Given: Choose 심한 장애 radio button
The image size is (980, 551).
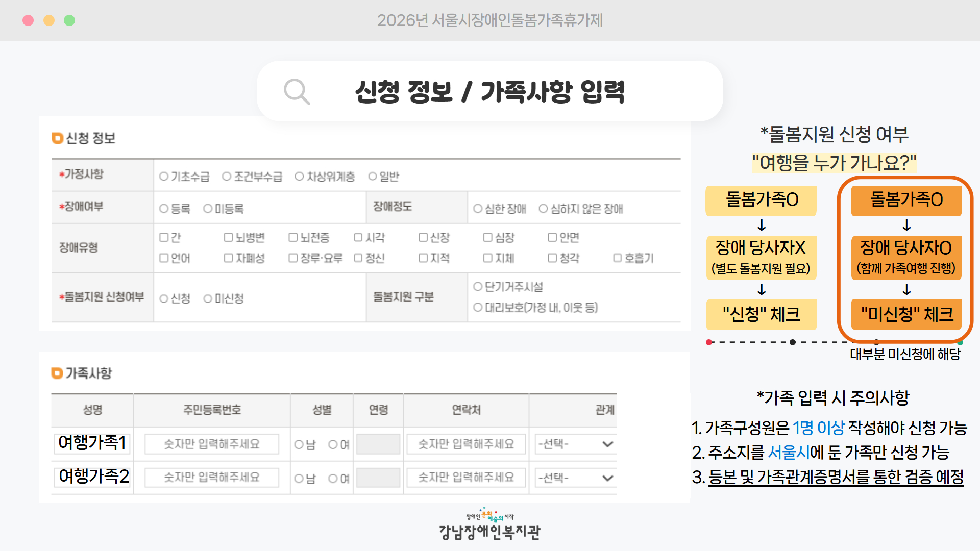Looking at the screenshot, I should (x=478, y=209).
